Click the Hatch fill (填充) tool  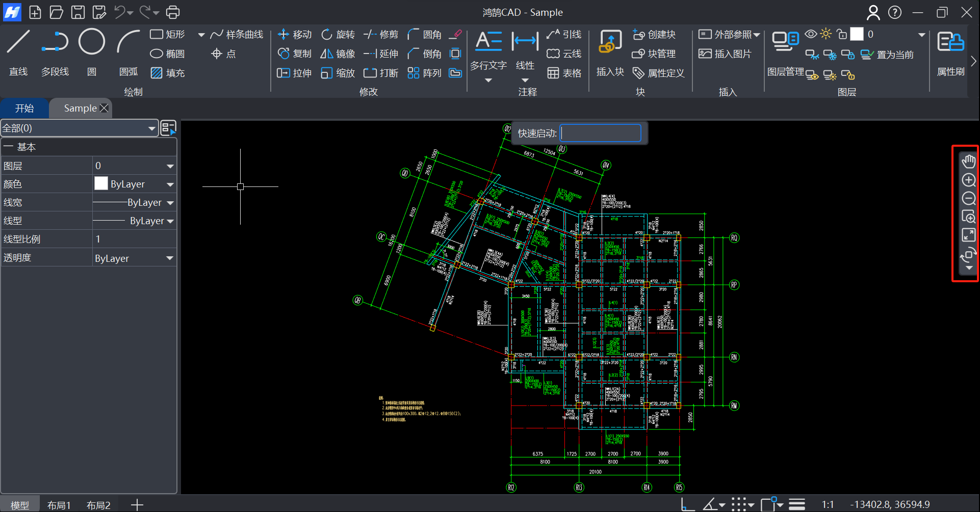point(168,73)
